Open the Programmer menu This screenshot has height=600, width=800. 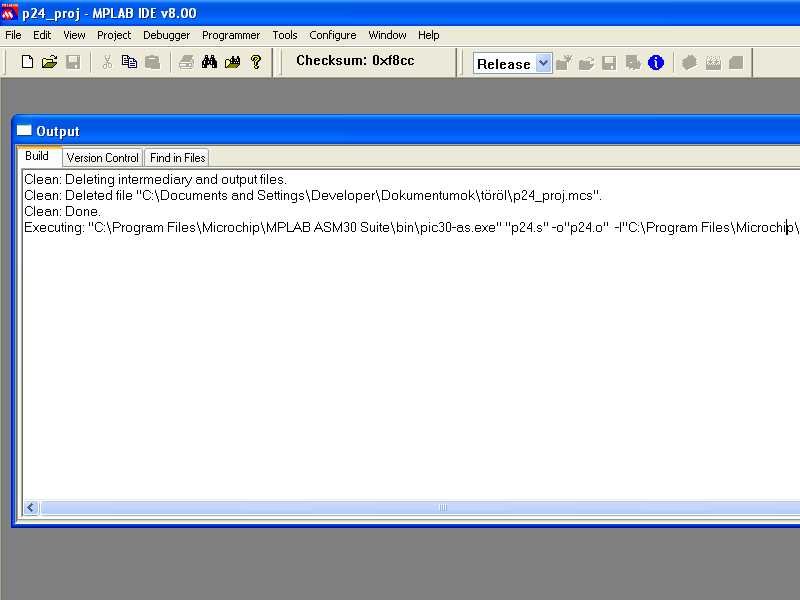click(x=231, y=35)
